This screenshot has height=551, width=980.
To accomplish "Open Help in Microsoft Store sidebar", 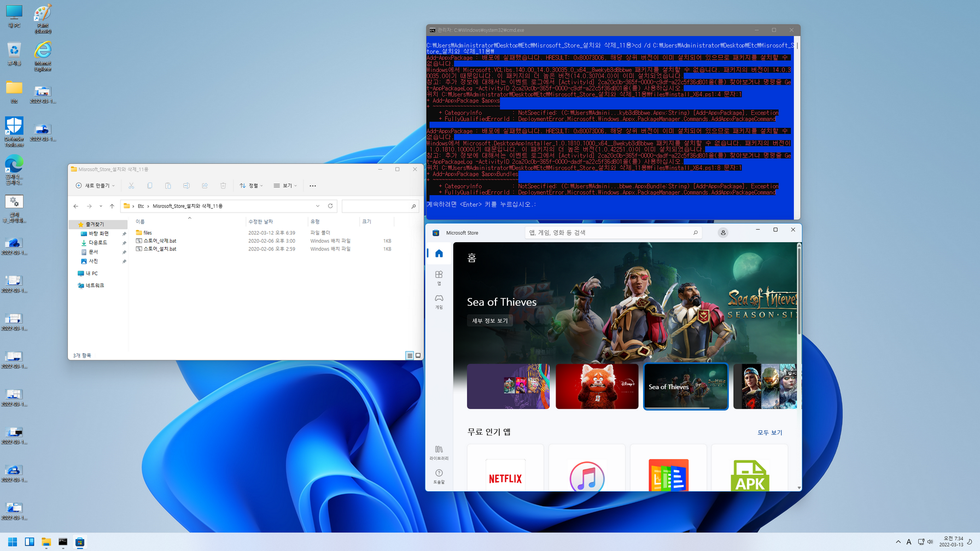I will (x=439, y=476).
